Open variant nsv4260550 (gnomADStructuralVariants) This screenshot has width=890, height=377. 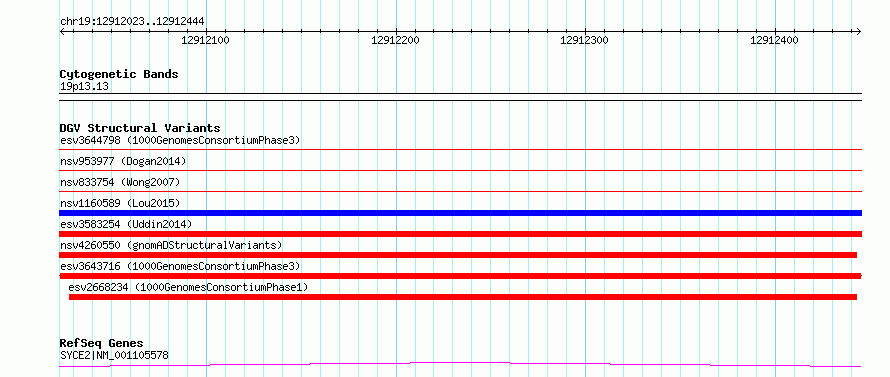tap(171, 245)
